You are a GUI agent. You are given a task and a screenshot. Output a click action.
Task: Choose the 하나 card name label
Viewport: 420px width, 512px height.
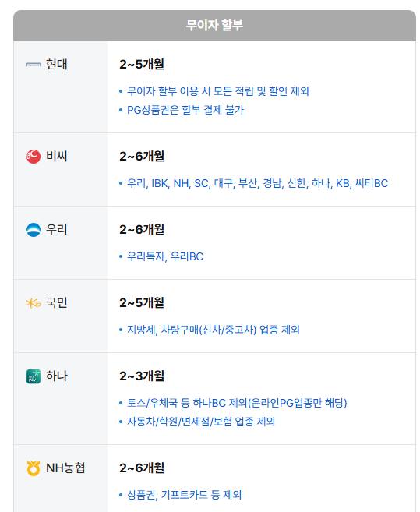[57, 376]
